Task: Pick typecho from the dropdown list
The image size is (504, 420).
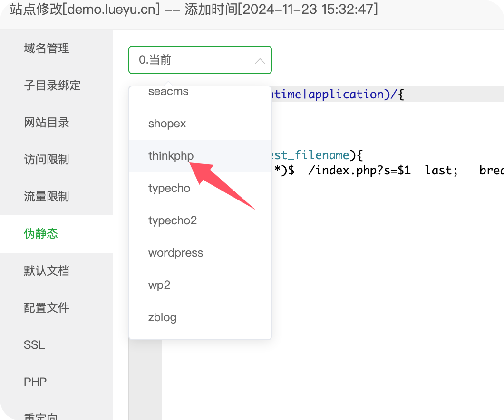Action: click(x=169, y=188)
